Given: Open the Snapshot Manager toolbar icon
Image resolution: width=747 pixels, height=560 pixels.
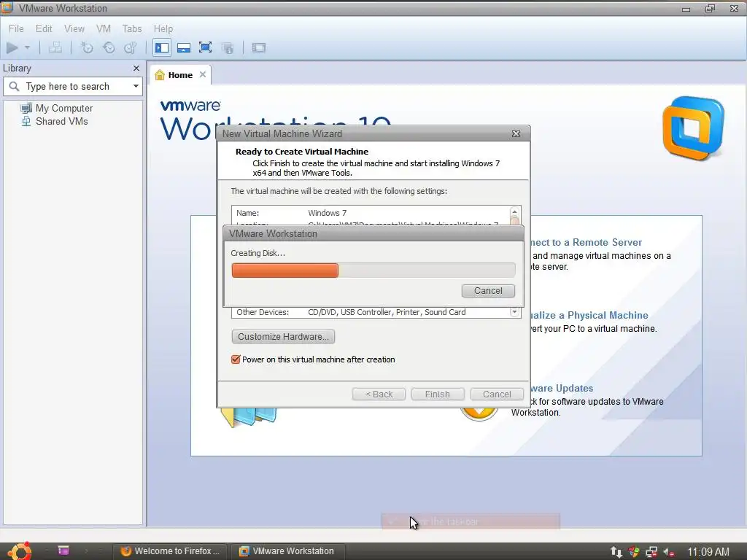Looking at the screenshot, I should coord(130,47).
